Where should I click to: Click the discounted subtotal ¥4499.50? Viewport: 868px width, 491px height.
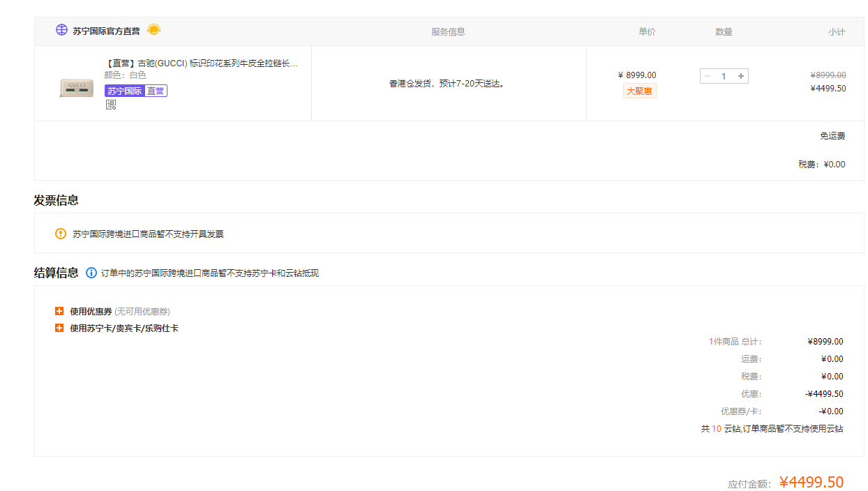coord(828,89)
